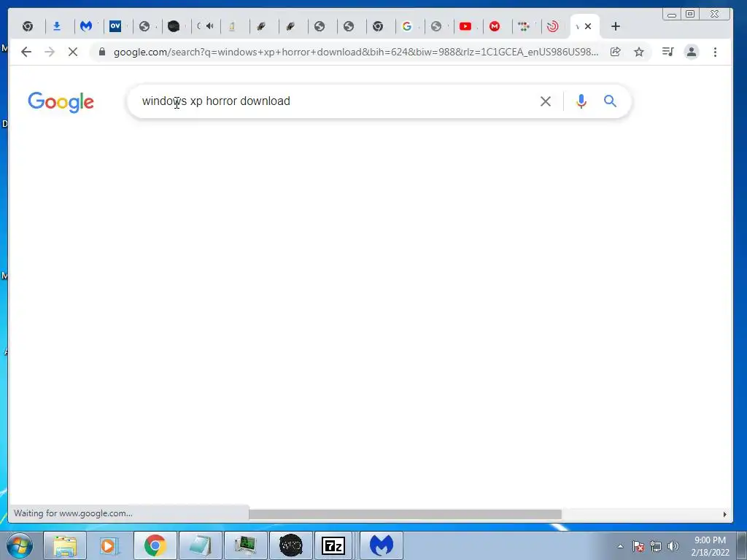
Task: Open a new tab with plus button
Action: (x=616, y=27)
